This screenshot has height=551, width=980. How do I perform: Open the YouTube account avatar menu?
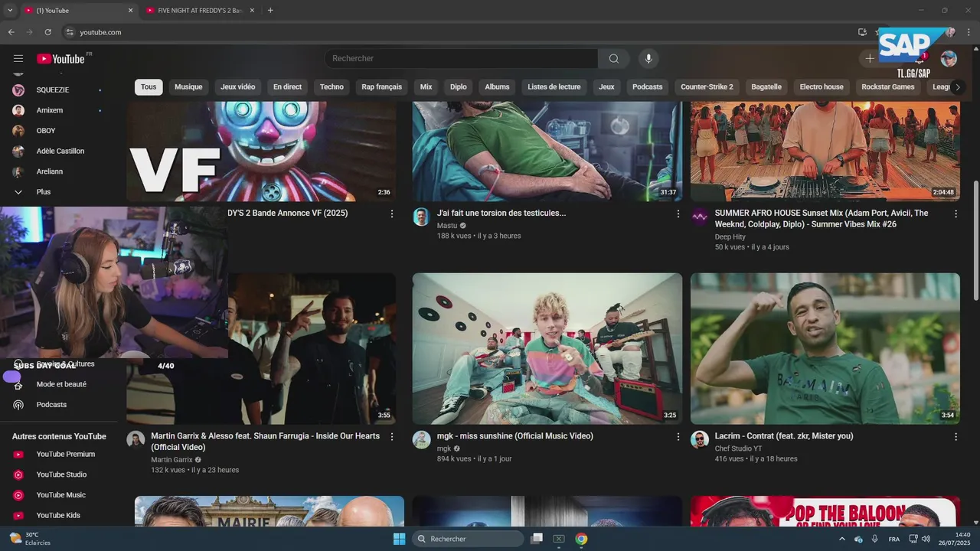[949, 59]
